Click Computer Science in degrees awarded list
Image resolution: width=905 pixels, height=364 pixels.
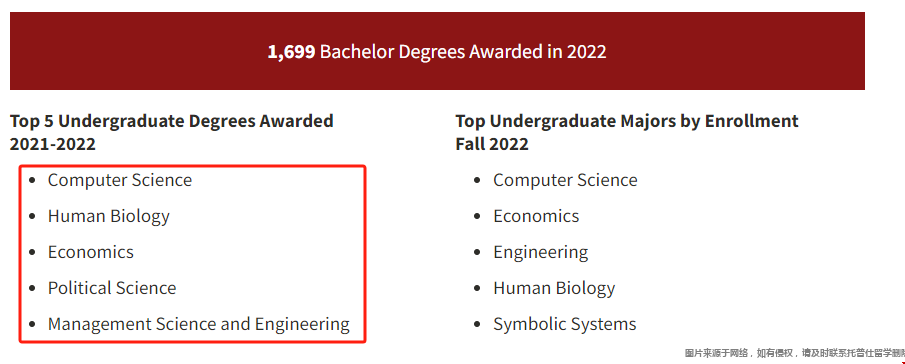pyautogui.click(x=120, y=180)
